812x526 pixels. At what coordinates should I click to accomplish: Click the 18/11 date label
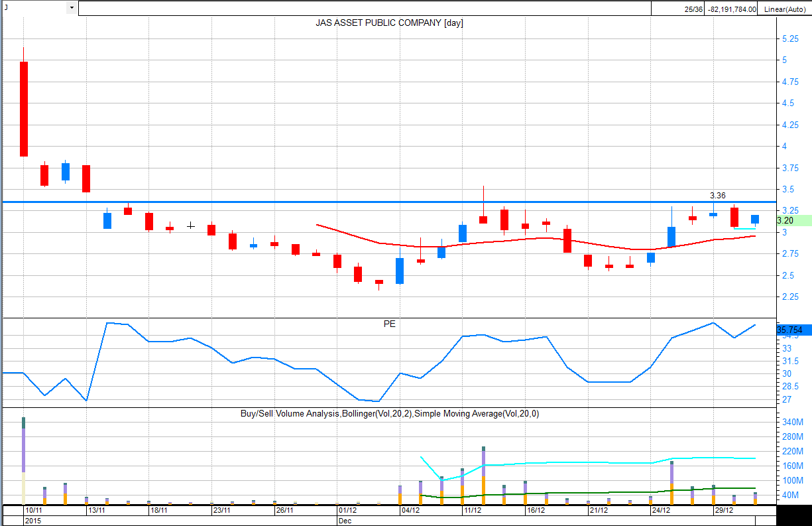click(x=159, y=511)
